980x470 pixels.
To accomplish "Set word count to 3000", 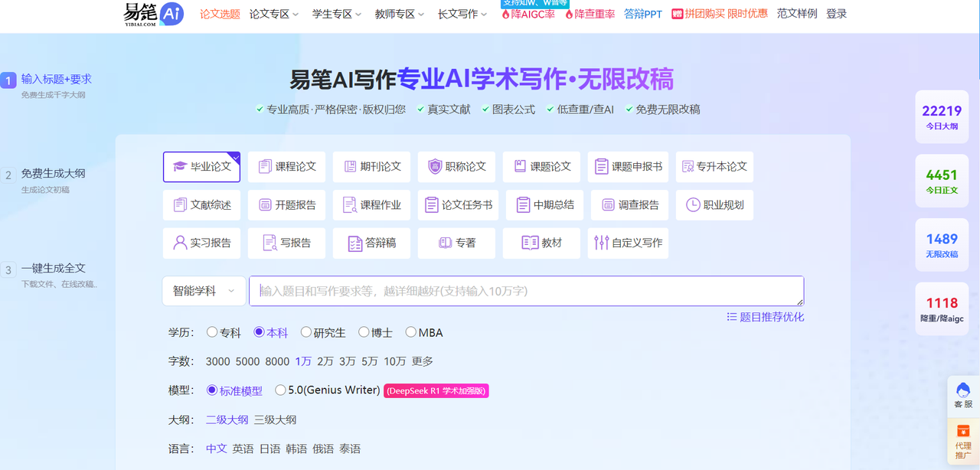I will (217, 361).
